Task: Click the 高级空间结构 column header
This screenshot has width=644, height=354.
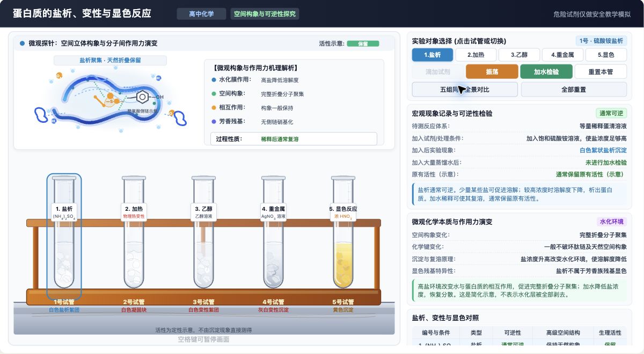Action: coord(563,333)
